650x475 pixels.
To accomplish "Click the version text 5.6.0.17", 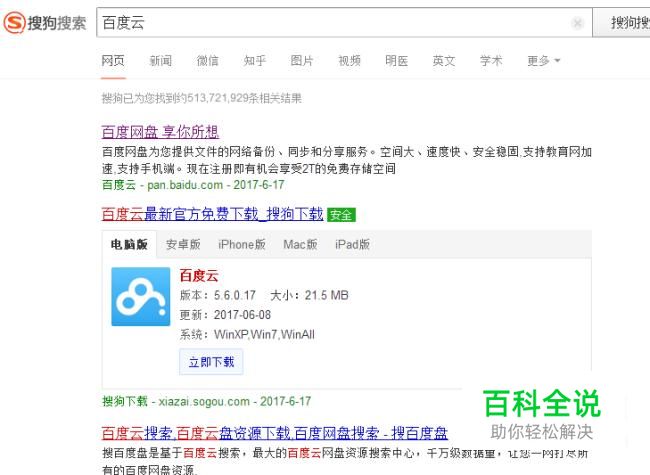I will 235,295.
